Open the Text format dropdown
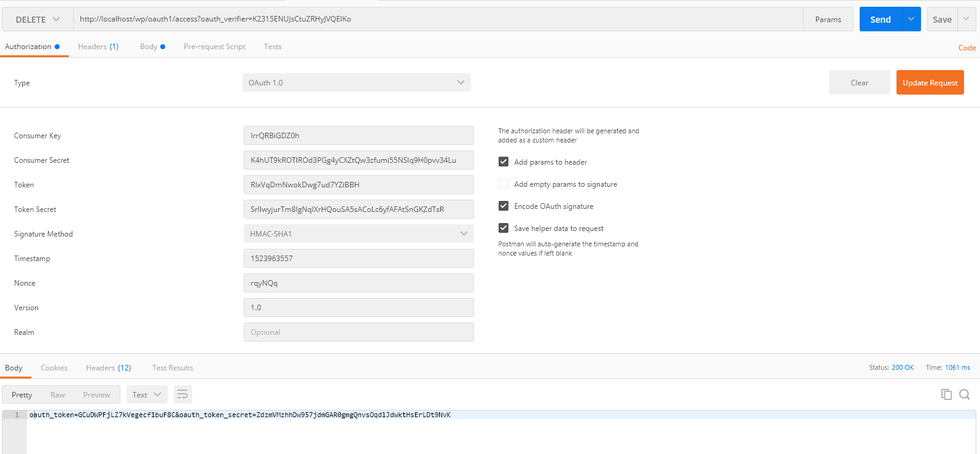This screenshot has height=454, width=980. [x=146, y=394]
